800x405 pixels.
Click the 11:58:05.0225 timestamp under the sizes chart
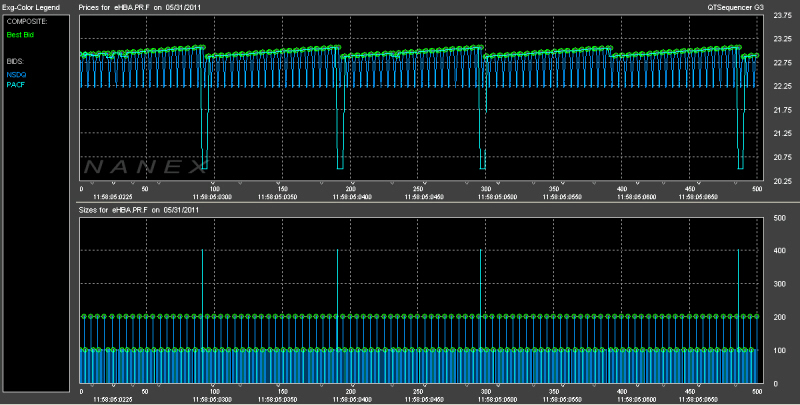113,399
